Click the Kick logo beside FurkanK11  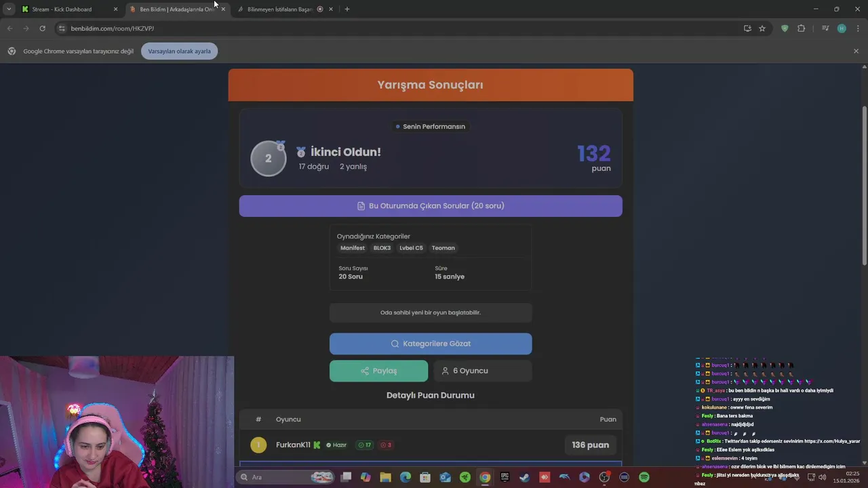click(x=317, y=445)
